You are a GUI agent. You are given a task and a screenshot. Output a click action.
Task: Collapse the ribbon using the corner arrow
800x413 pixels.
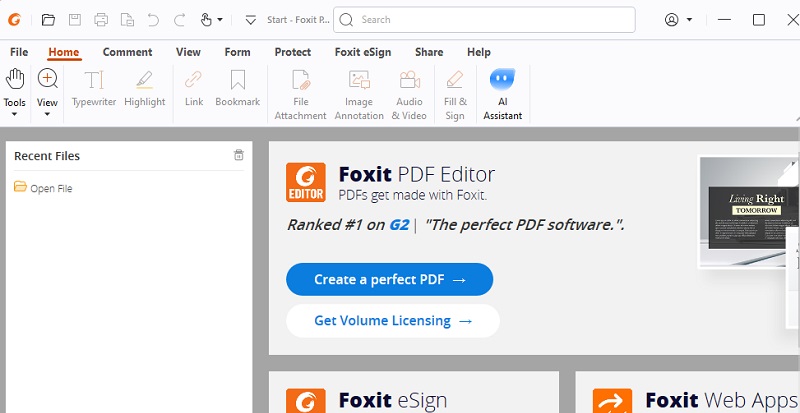point(796,118)
